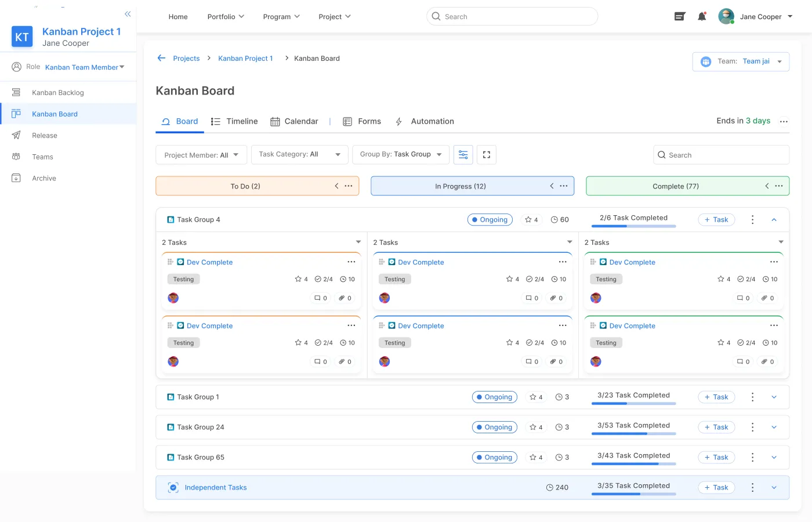The height and width of the screenshot is (522, 812).
Task: Switch to the Timeline tab
Action: coord(234,121)
